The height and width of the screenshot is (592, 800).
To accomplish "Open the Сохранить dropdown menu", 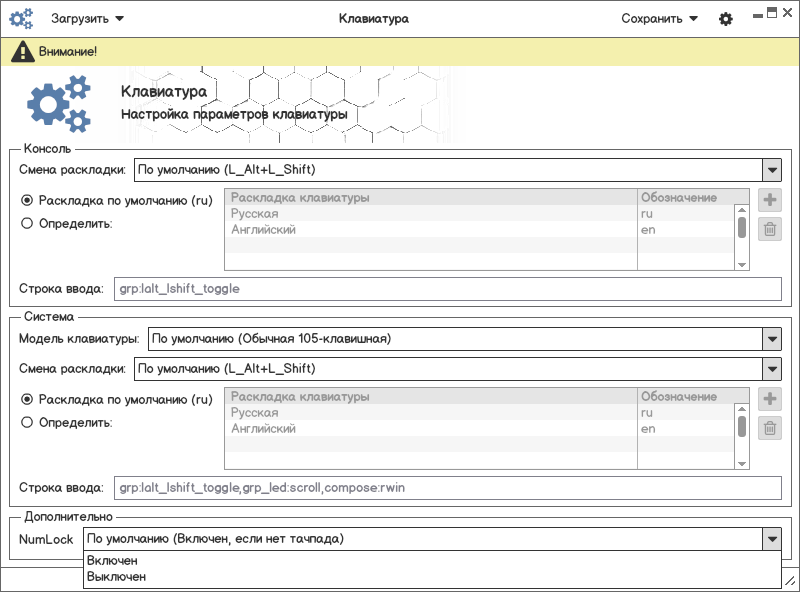I will pos(659,19).
